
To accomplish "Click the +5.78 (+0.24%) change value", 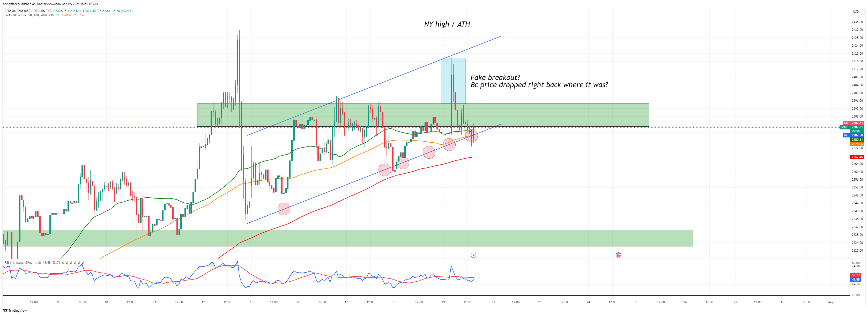I will (122, 11).
